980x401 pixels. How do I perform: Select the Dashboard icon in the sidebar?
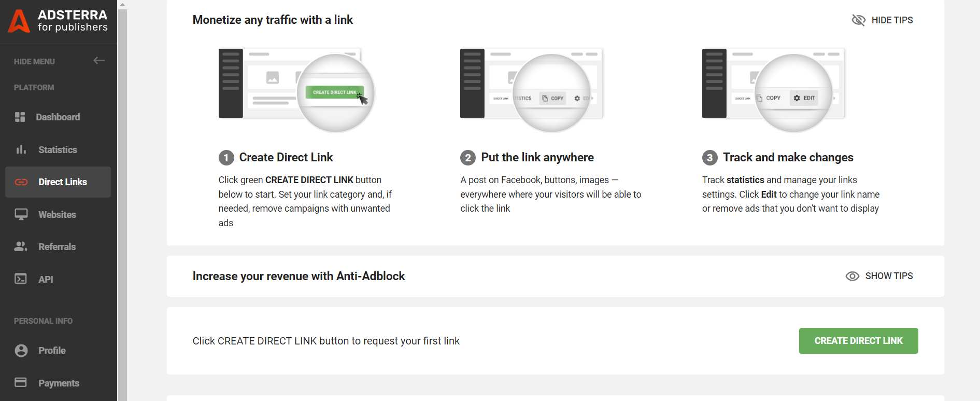21,117
